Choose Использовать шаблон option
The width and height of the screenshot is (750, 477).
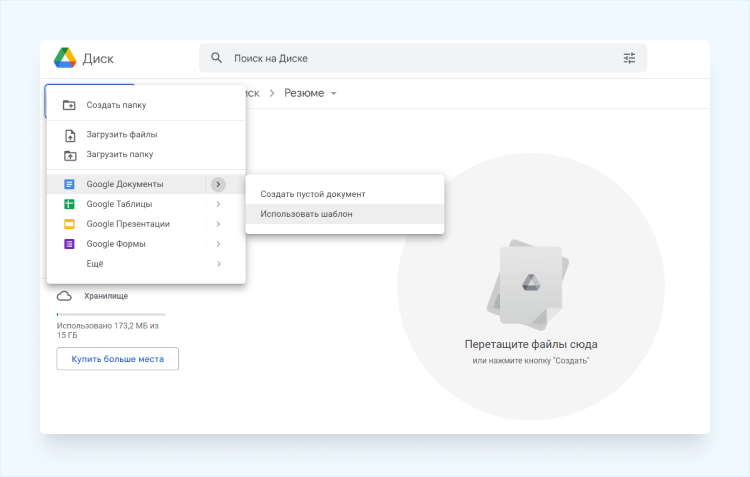306,214
